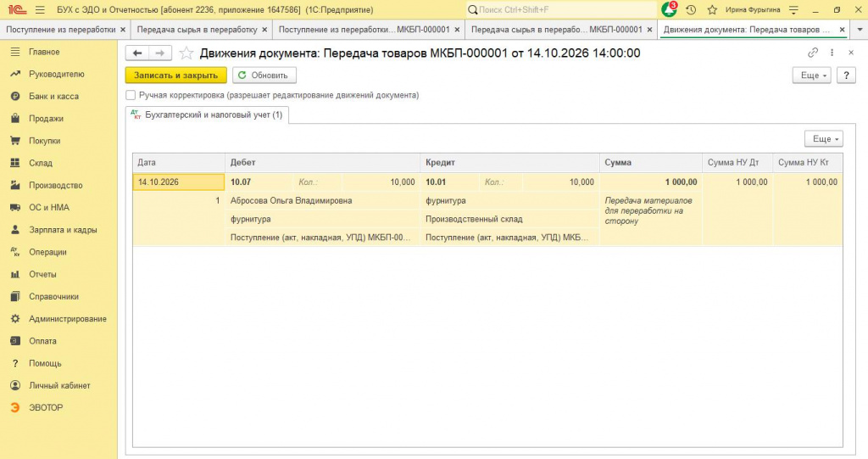868x459 pixels.
Task: Open the service settings icon near username
Action: tap(793, 10)
